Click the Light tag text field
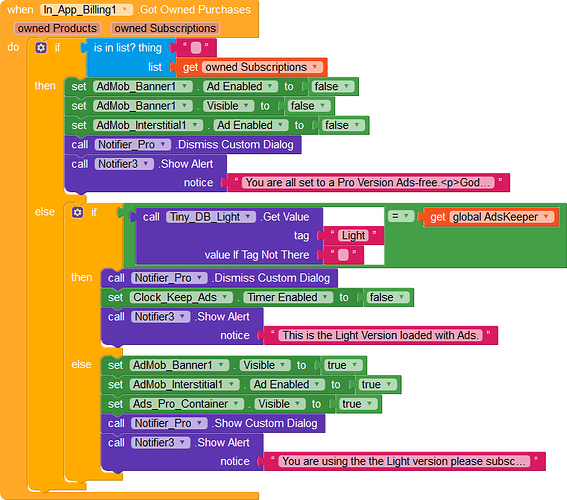Screen dimensions: 567x500 [x=353, y=236]
